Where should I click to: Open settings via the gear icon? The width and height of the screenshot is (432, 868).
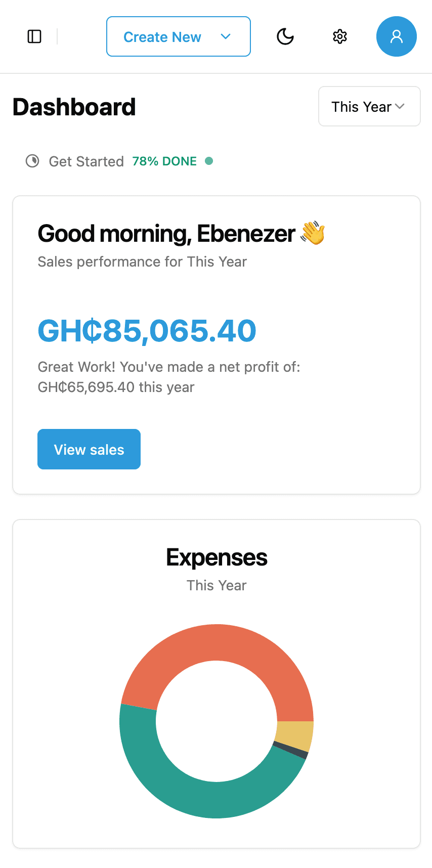coord(340,36)
